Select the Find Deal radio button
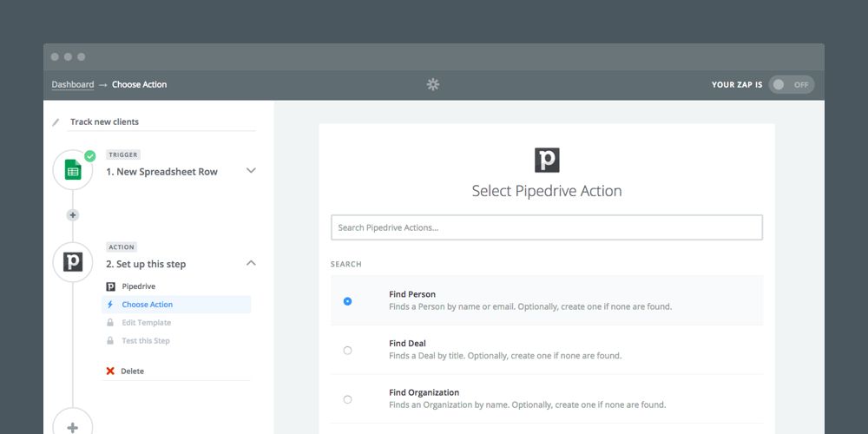The height and width of the screenshot is (434, 868). pyautogui.click(x=347, y=351)
